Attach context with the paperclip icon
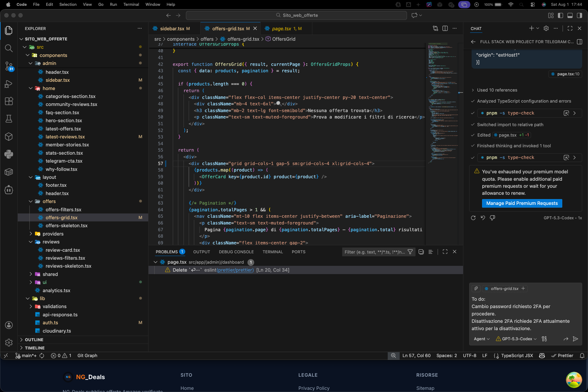The height and width of the screenshot is (392, 588). click(x=476, y=288)
